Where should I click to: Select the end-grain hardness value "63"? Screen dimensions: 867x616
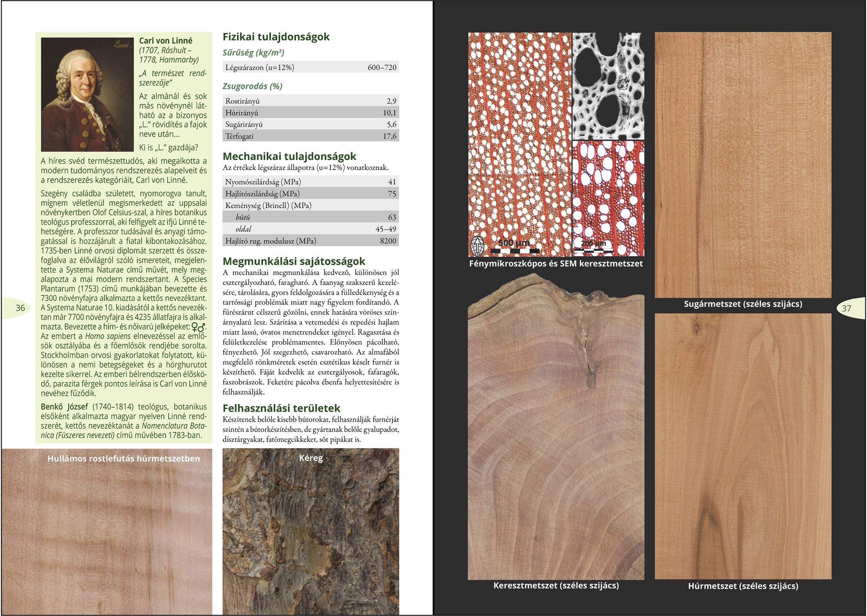tap(392, 217)
